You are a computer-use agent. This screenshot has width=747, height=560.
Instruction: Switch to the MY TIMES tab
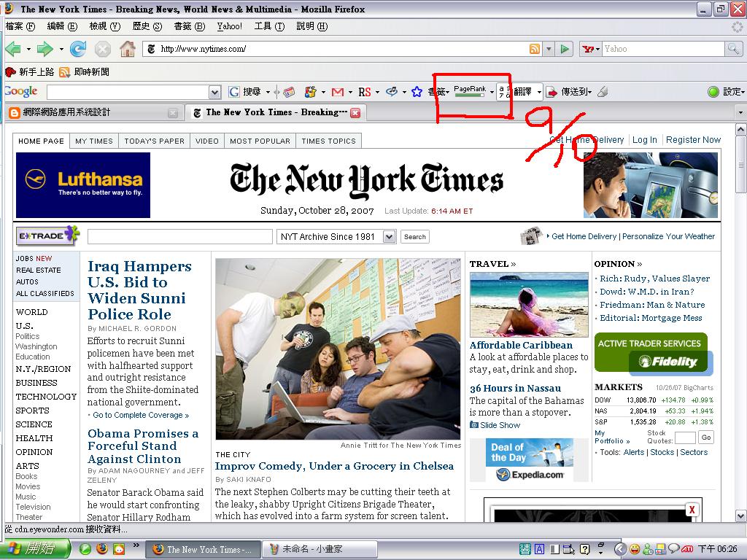point(94,141)
